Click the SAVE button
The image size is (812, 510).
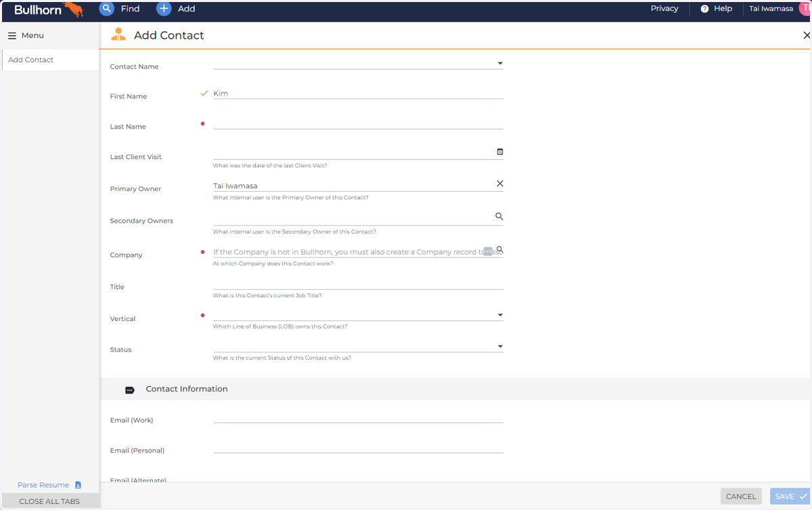(x=790, y=496)
